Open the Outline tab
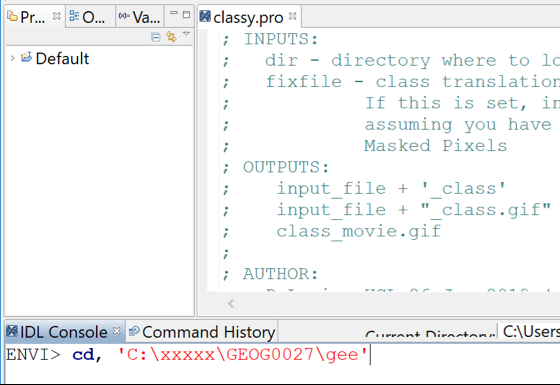The height and width of the screenshot is (385, 560). (x=88, y=17)
